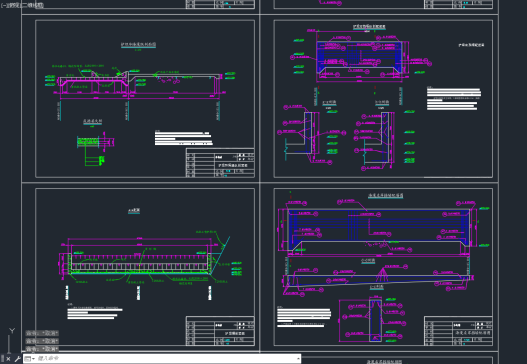Select the A-A section title in bottom-left sheet

134,210
